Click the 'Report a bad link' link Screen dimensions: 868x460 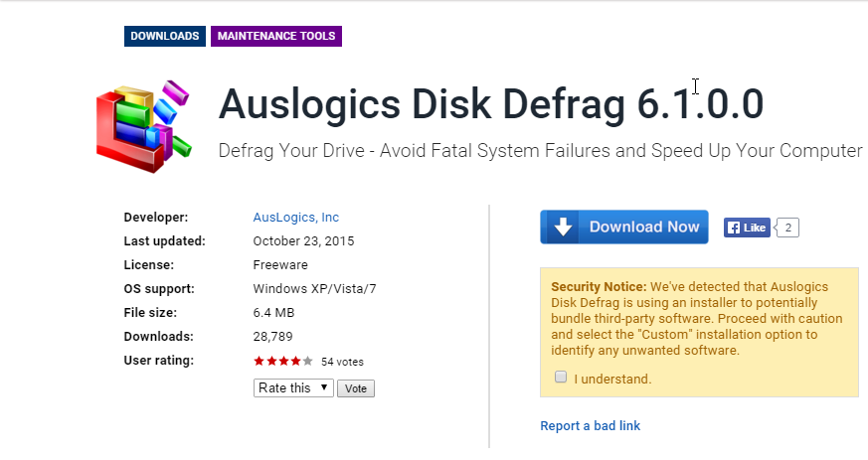click(591, 425)
